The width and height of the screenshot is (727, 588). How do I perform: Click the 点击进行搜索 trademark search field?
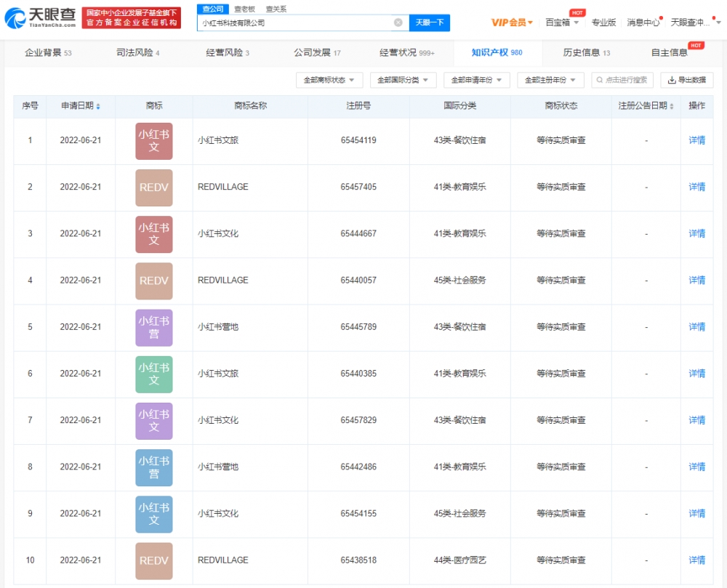click(622, 80)
